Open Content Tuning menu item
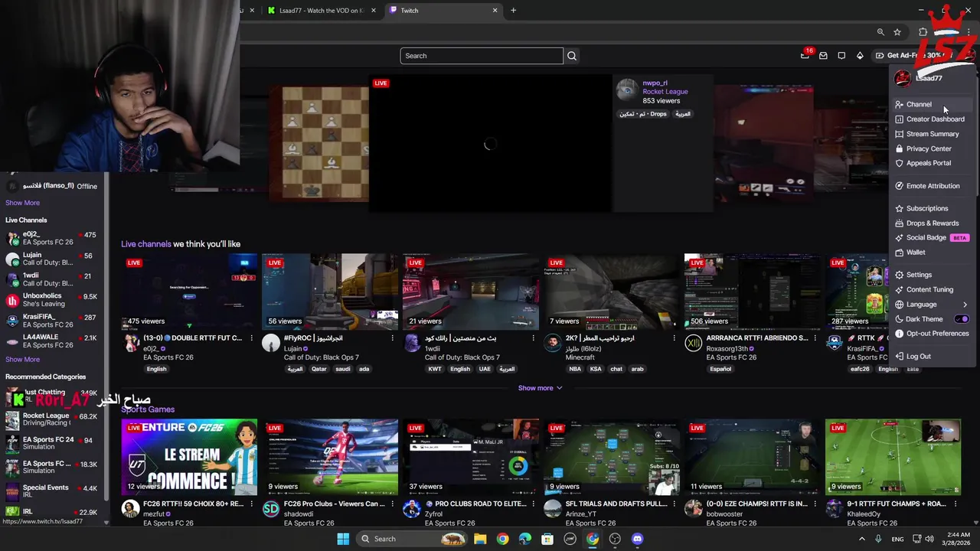 pyautogui.click(x=934, y=289)
